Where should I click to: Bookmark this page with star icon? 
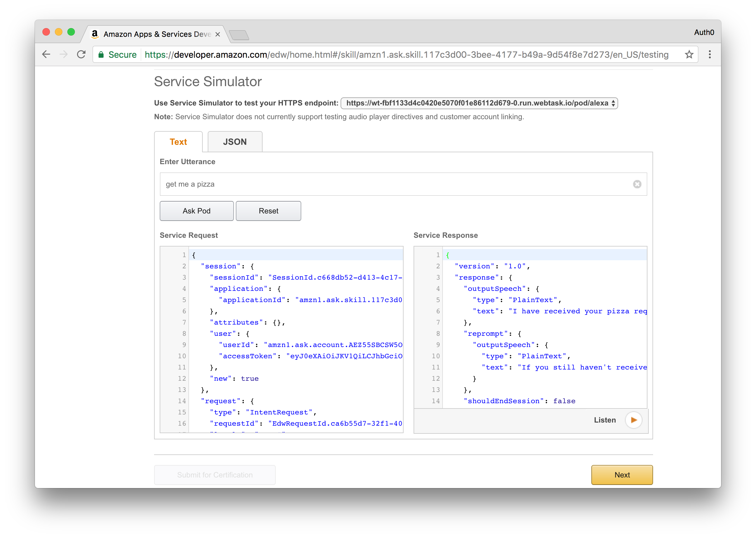coord(689,54)
